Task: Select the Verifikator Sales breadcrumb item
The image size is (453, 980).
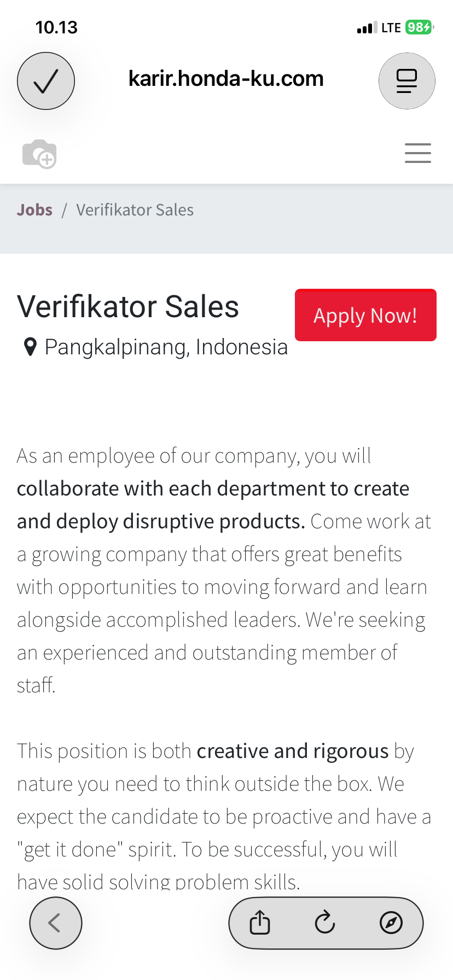Action: click(x=135, y=210)
